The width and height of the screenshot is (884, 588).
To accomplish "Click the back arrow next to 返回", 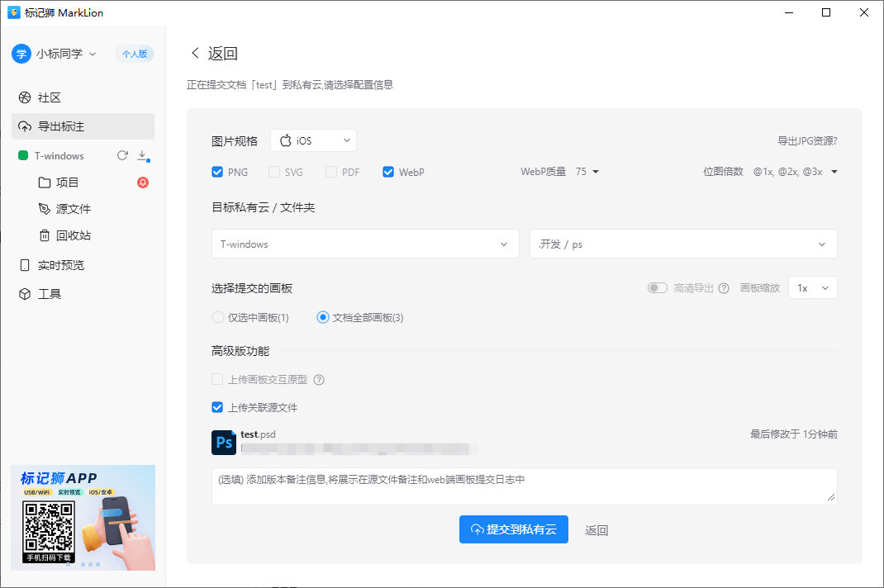I will (195, 53).
